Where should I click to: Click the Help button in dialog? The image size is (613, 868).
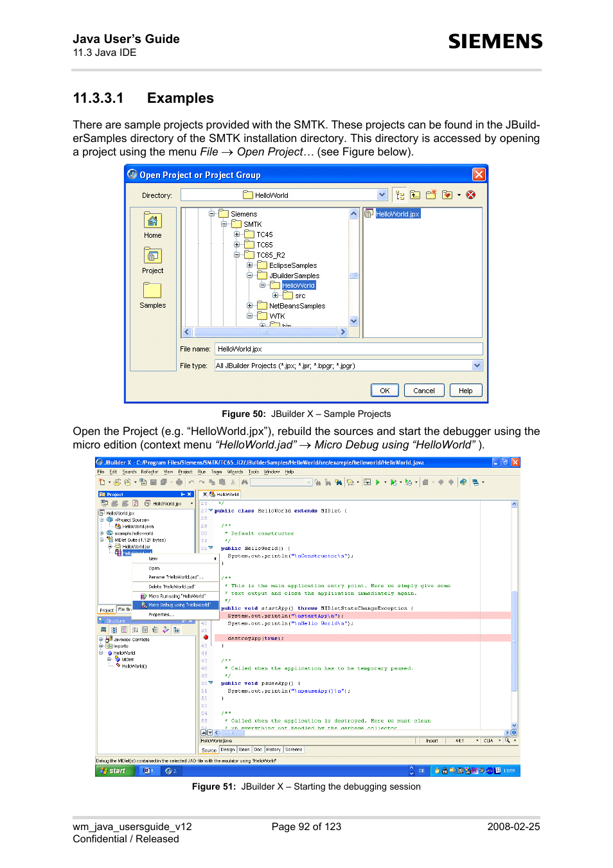[x=466, y=391]
